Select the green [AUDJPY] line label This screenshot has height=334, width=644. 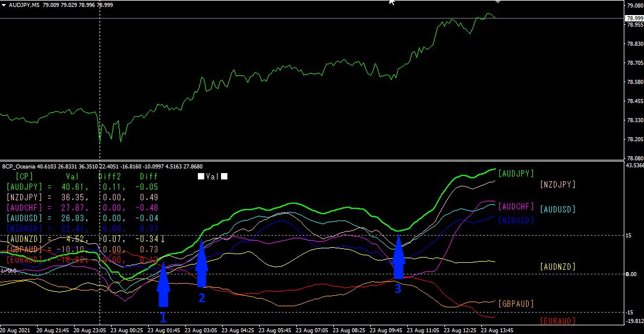tap(516, 174)
